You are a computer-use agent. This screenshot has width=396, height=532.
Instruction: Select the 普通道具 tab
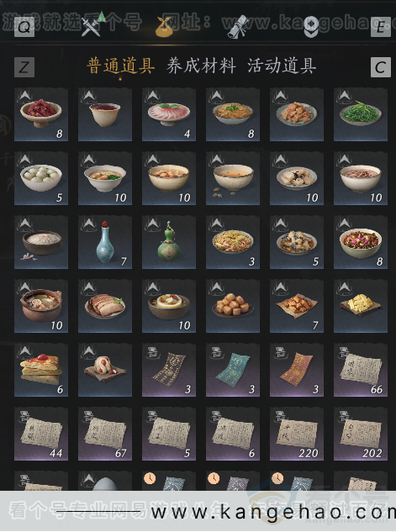[121, 66]
